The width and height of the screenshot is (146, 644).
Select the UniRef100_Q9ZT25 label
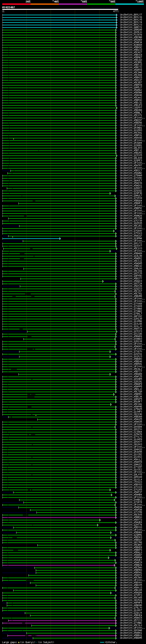[x=131, y=273]
